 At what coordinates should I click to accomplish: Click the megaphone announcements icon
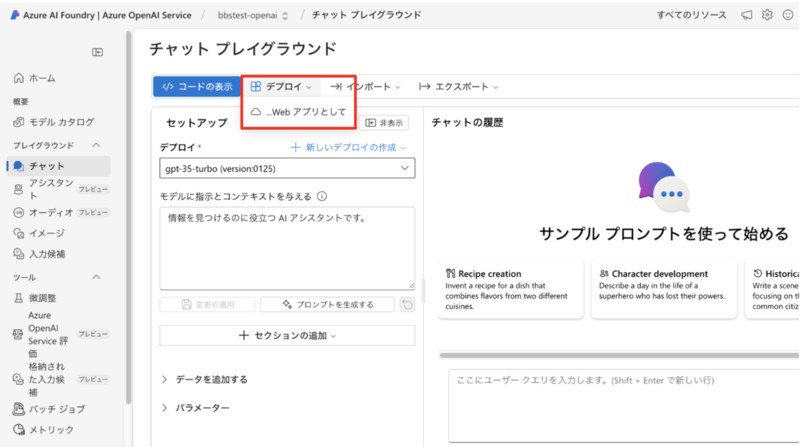[x=746, y=15]
